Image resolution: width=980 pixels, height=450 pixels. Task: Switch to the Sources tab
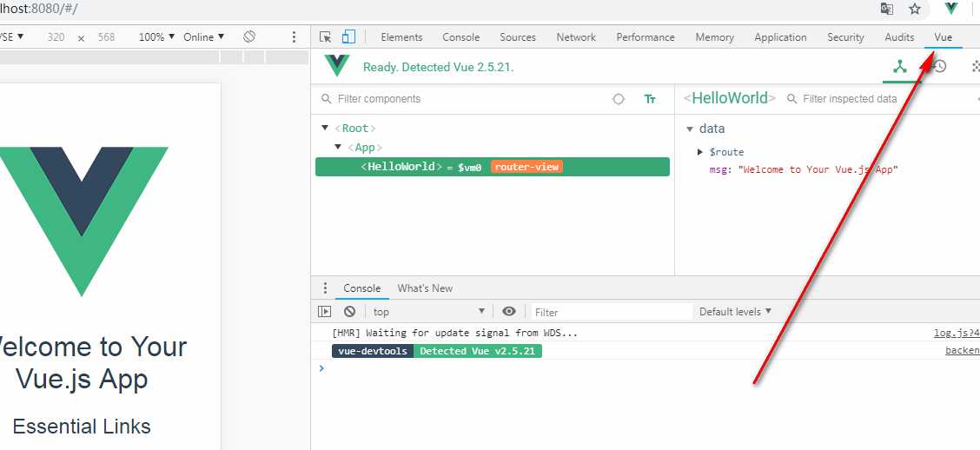tap(518, 36)
